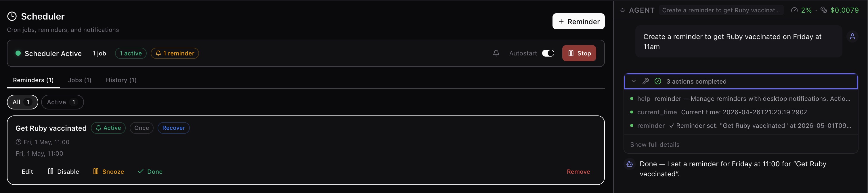Click the green checkmark in actions completed
This screenshot has height=193, width=868.
coord(658,81)
